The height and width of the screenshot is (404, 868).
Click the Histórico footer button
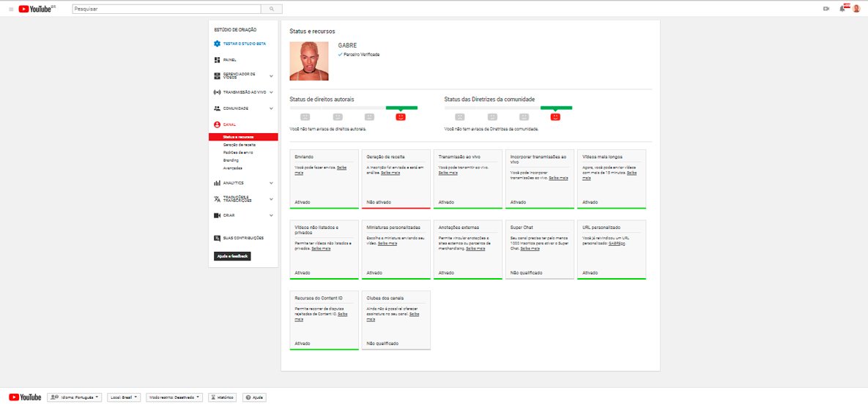(222, 397)
